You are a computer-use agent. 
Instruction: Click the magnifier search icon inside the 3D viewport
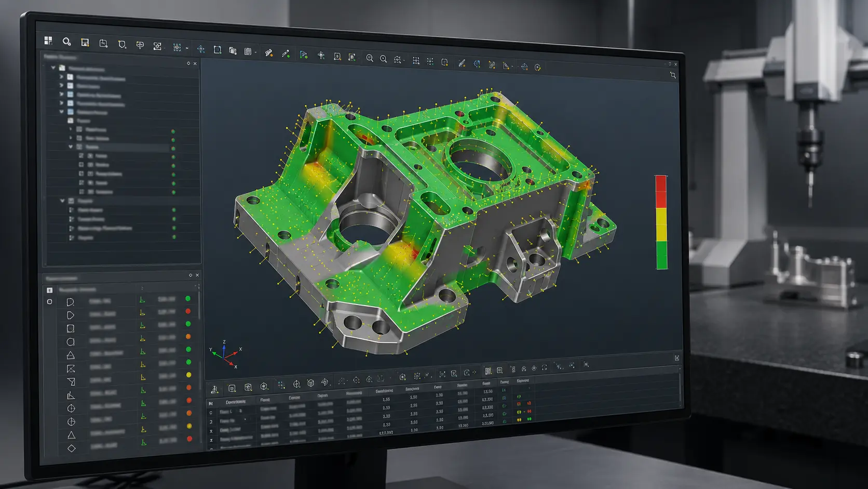pos(673,75)
